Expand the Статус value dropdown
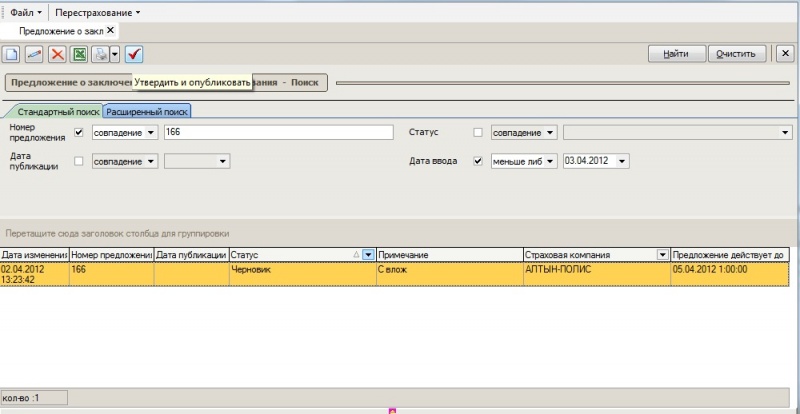Image resolution: width=800 pixels, height=414 pixels. point(785,132)
